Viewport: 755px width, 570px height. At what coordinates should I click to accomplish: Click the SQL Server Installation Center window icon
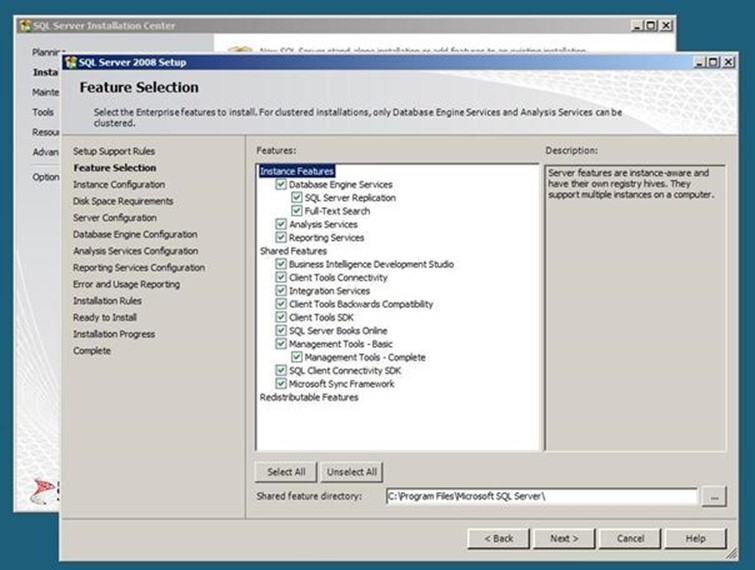25,26
